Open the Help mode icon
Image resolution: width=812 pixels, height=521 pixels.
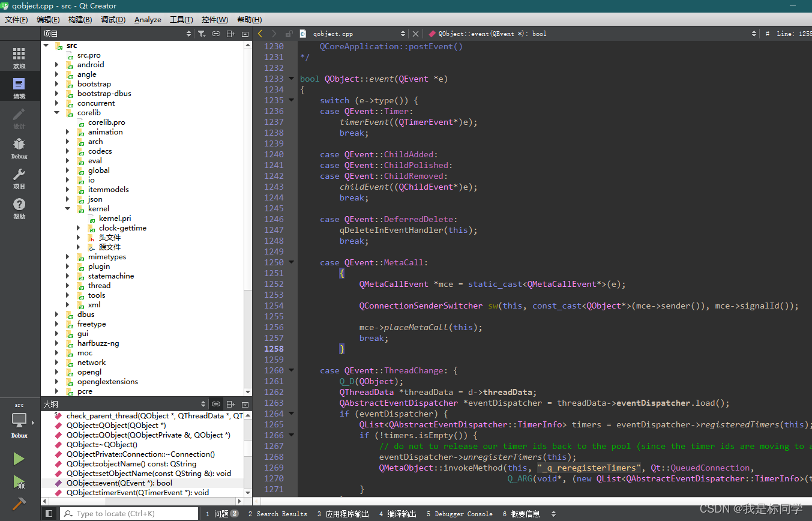coord(19,208)
